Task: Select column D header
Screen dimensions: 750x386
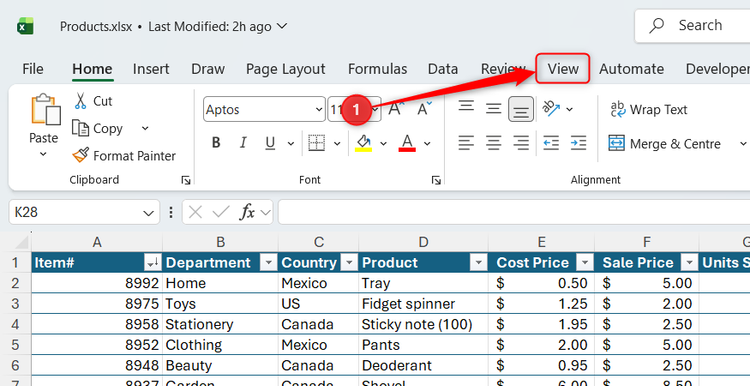Action: coord(423,242)
